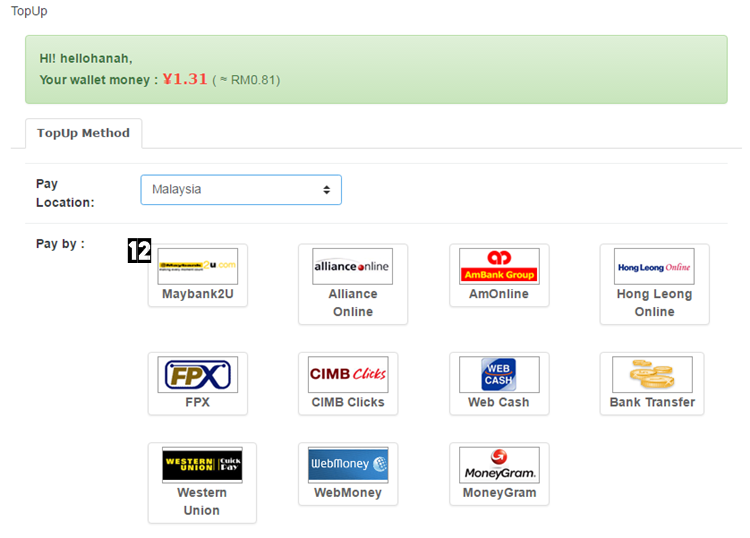750x538 pixels.
Task: Click the wallet amount ¥1.31
Action: pos(185,78)
